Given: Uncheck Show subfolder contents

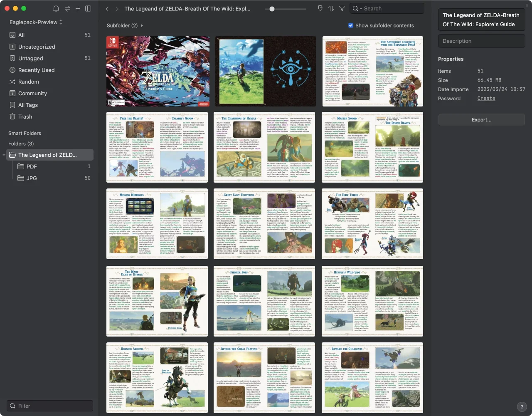Looking at the screenshot, I should 351,25.
